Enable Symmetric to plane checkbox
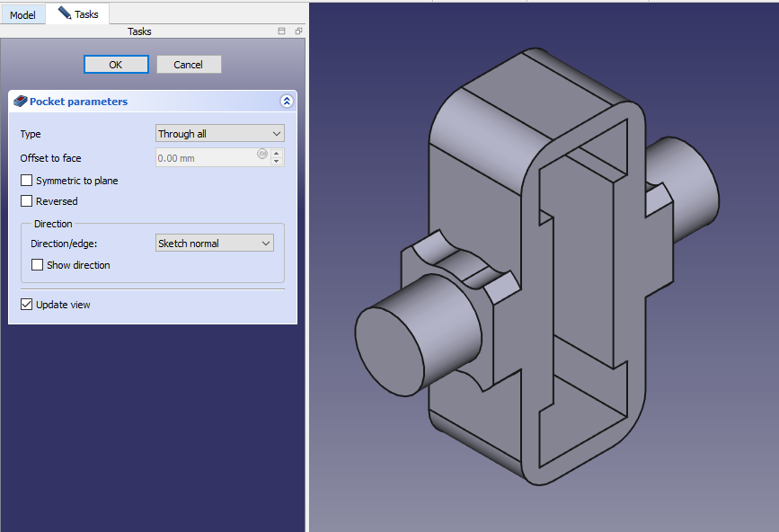This screenshot has height=532, width=779. tap(27, 181)
